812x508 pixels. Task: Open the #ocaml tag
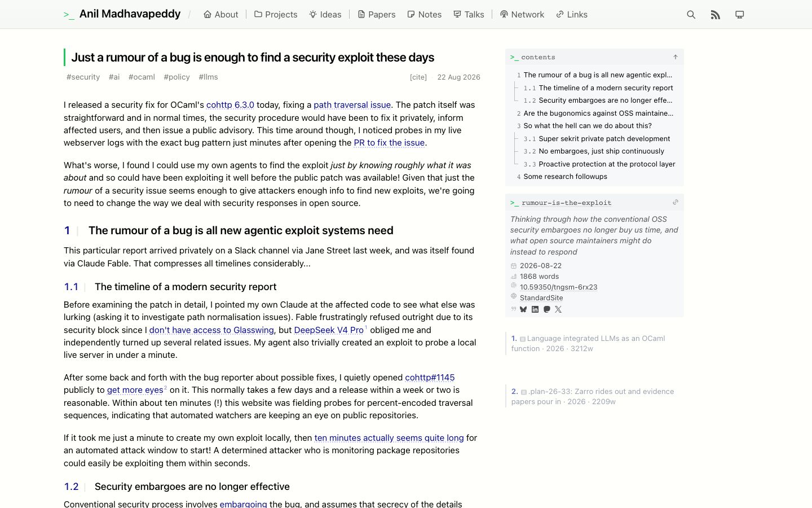pyautogui.click(x=142, y=77)
